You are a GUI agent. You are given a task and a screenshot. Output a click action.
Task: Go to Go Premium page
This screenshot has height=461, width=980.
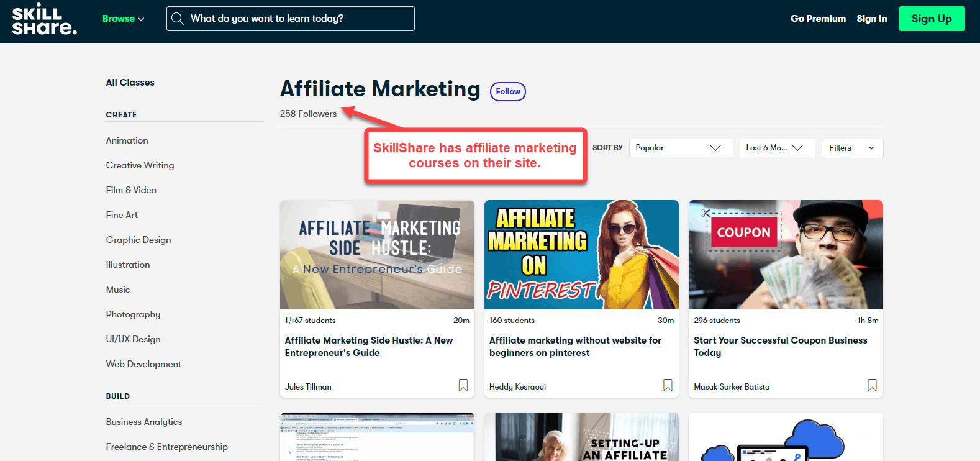click(818, 19)
